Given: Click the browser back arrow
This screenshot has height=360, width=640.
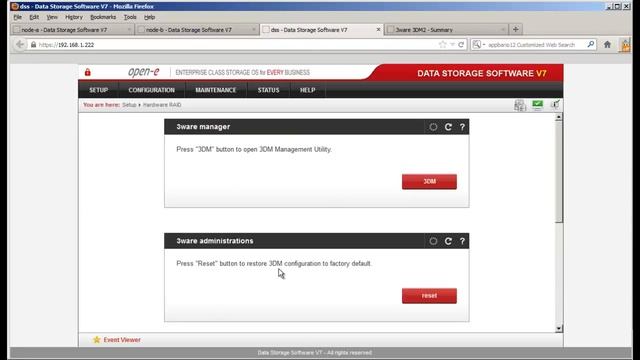Looking at the screenshot, I should 20,44.
